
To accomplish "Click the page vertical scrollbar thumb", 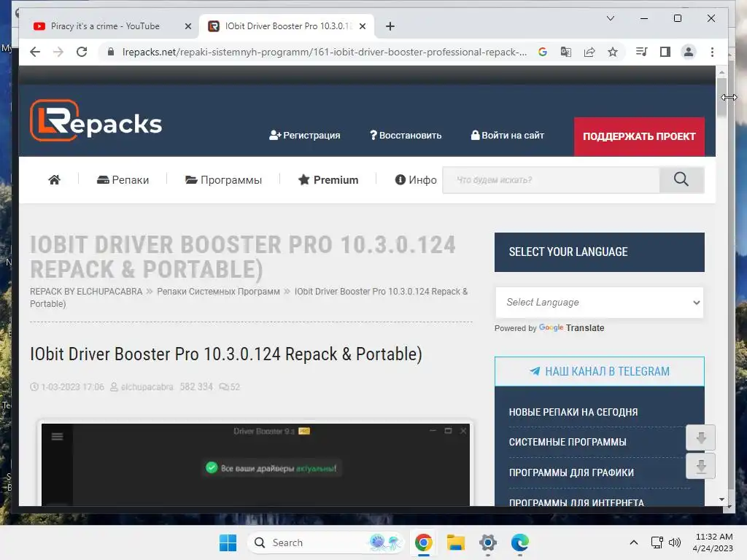I will coord(721,97).
